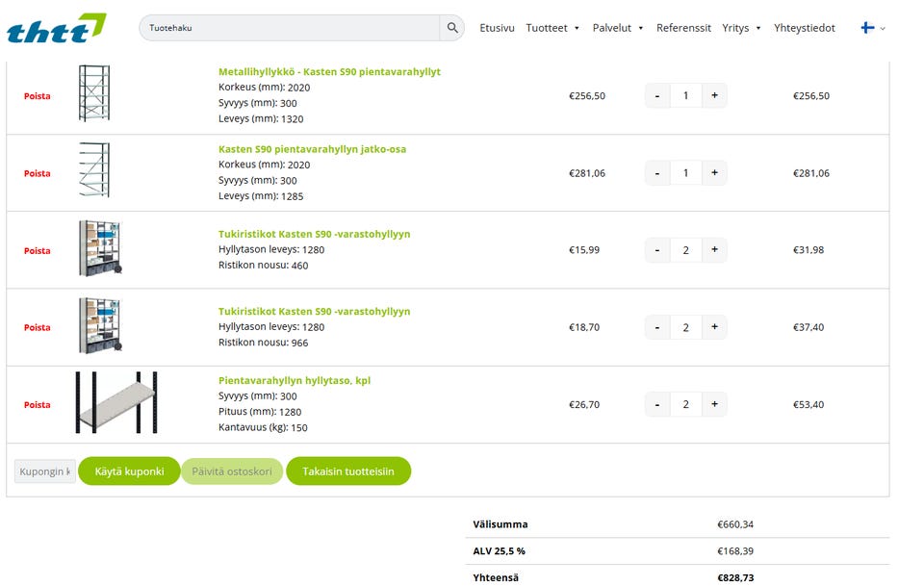Remove Pientavarahyllyn hyllytaso via Poista
This screenshot has width=924, height=586.
[38, 404]
